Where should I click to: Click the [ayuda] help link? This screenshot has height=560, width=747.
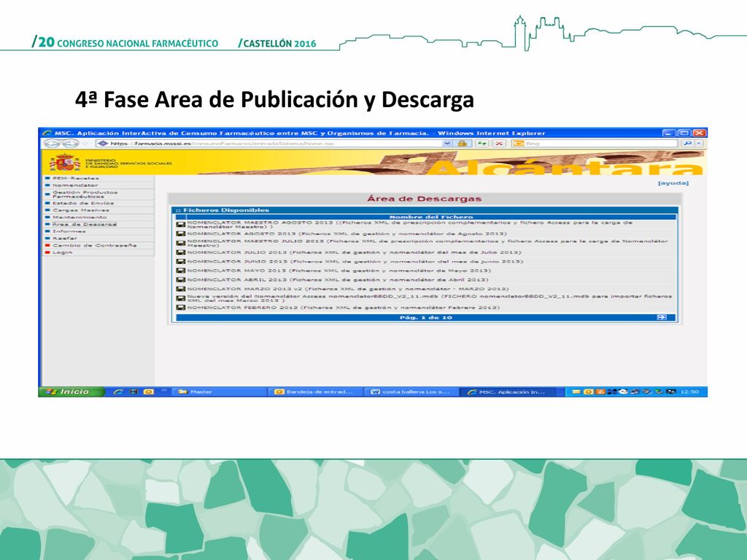[673, 183]
